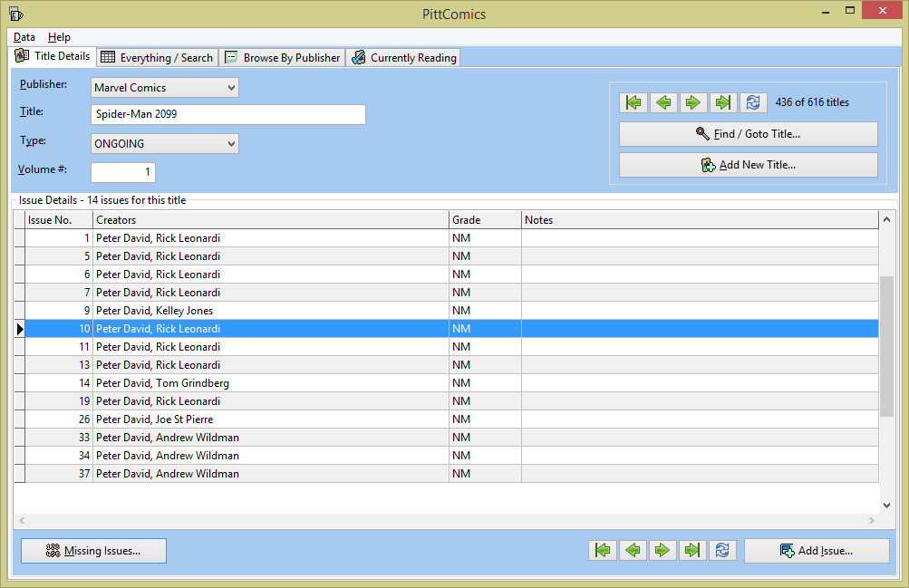The height and width of the screenshot is (588, 909).
Task: Select issue 1 row creators cell
Action: click(271, 238)
